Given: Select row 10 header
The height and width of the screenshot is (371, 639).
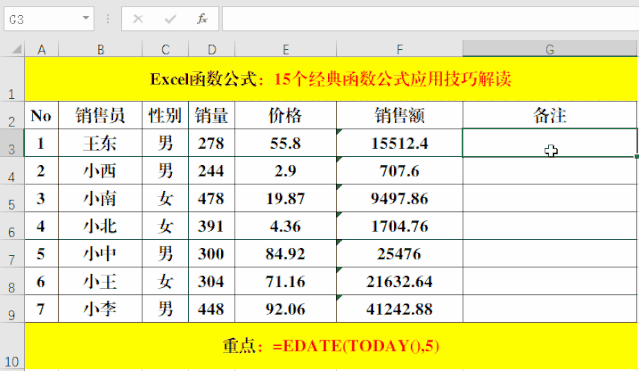Looking at the screenshot, I should pyautogui.click(x=12, y=346).
